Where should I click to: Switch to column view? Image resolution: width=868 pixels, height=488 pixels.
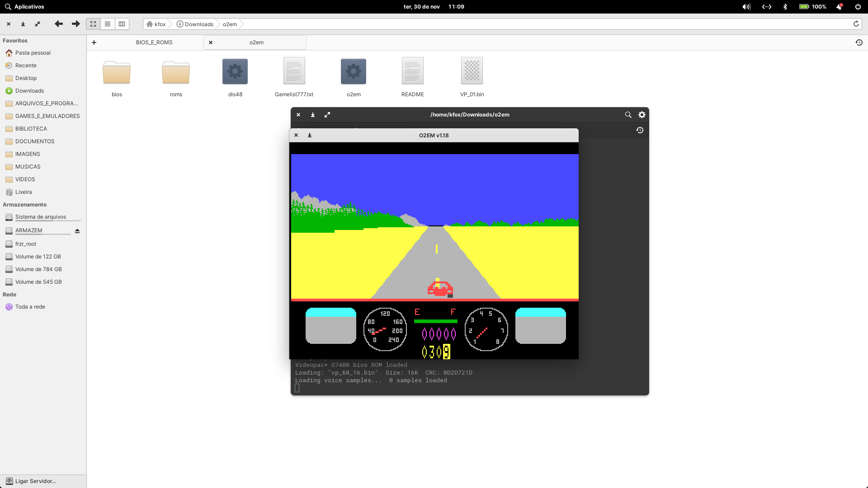122,24
